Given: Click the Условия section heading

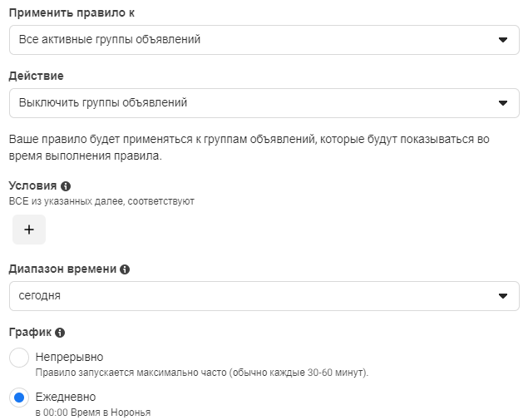Looking at the screenshot, I should coord(32,185).
